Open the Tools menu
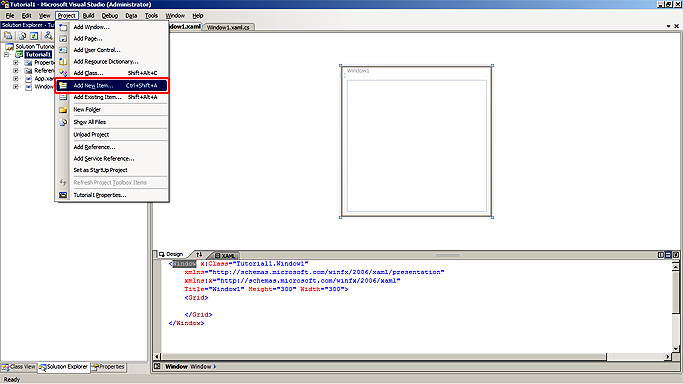The width and height of the screenshot is (683, 384). pyautogui.click(x=151, y=16)
